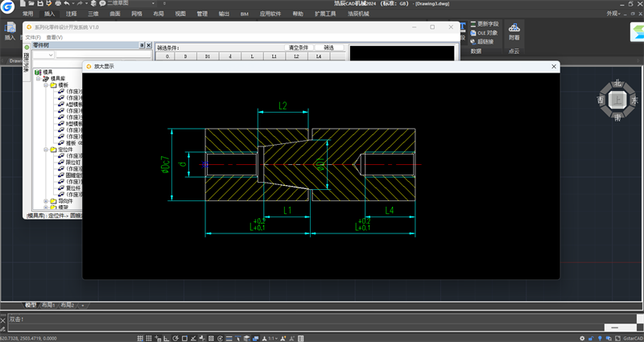Toggle the grid display in status bar
Screen dimensions: 644x342
point(150,337)
